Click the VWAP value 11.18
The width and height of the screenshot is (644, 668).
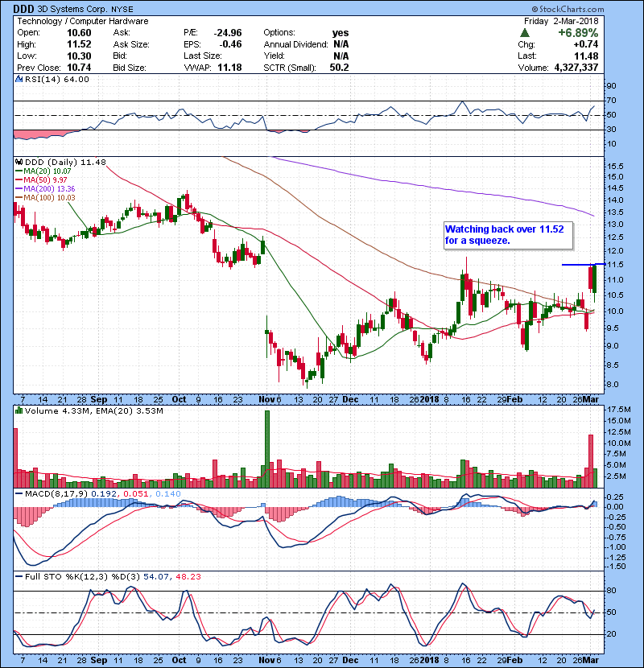(229, 68)
